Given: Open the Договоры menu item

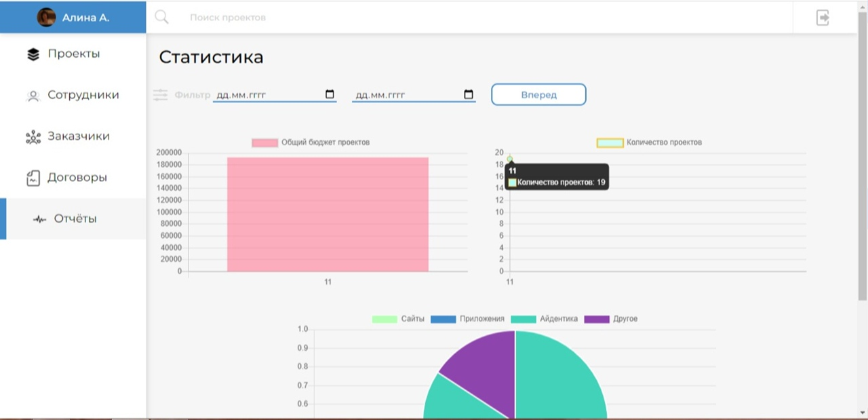Looking at the screenshot, I should (73, 178).
